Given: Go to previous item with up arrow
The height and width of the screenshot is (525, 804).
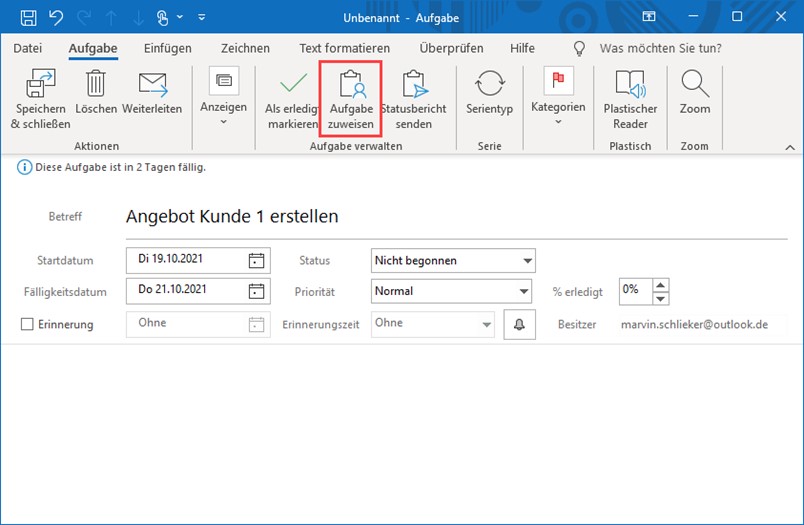Looking at the screenshot, I should (111, 18).
